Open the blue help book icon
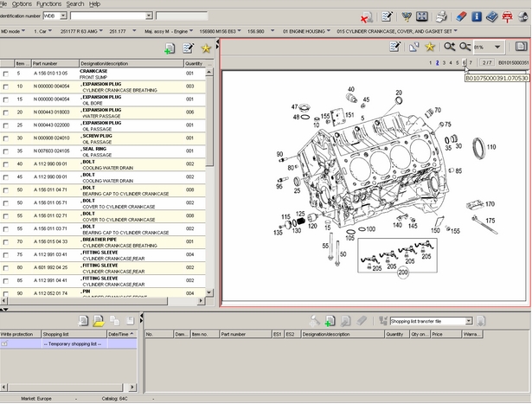Image resolution: width=532 pixels, height=404 pixels. pos(491,16)
